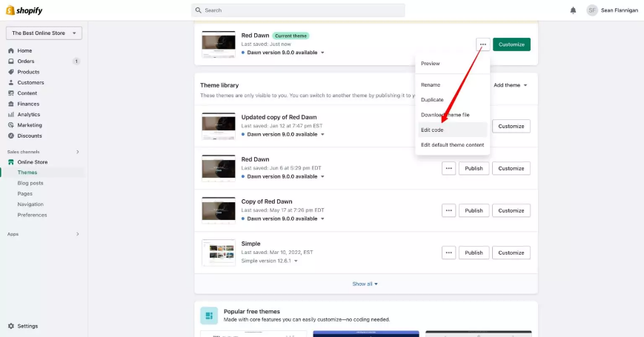Publish the library Red Dawn theme
The image size is (644, 337).
tap(474, 168)
